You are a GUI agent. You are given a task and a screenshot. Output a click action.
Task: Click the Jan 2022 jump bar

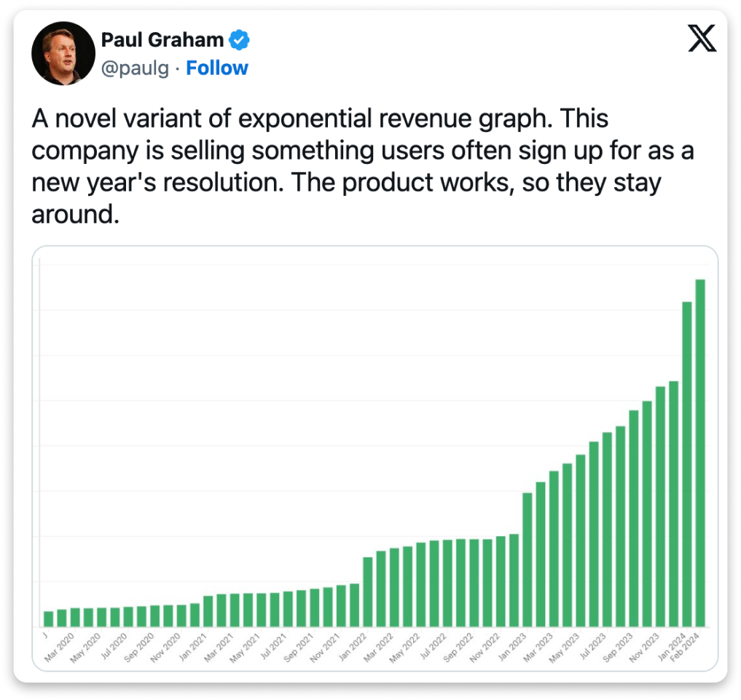[x=368, y=592]
